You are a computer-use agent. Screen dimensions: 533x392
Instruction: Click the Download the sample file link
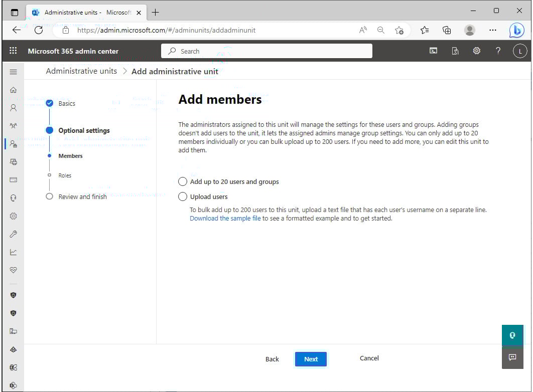pyautogui.click(x=225, y=218)
